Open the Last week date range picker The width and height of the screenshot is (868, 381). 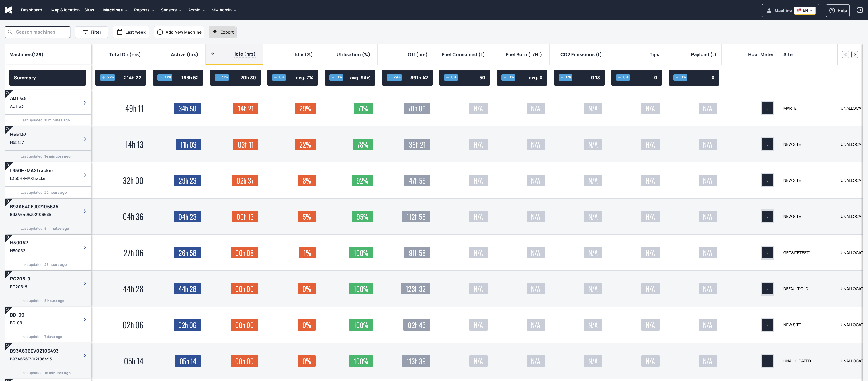click(131, 32)
